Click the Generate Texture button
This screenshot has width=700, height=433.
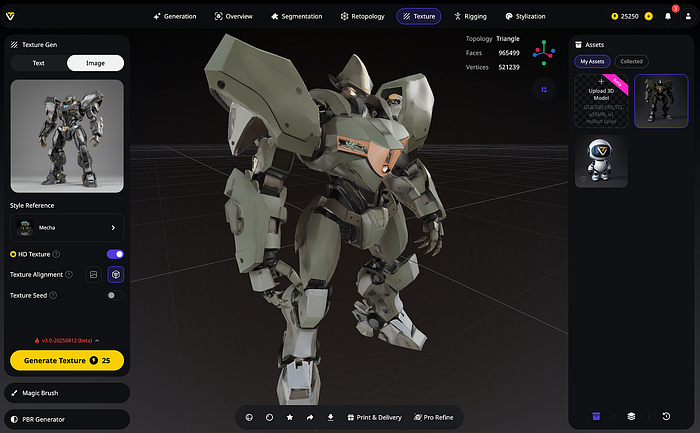[67, 360]
